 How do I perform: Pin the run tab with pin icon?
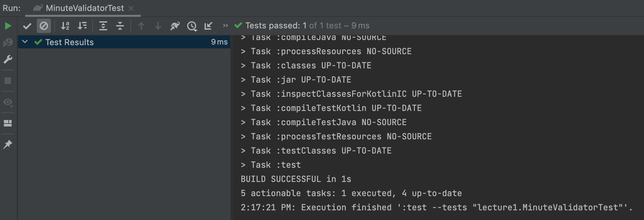[x=8, y=144]
